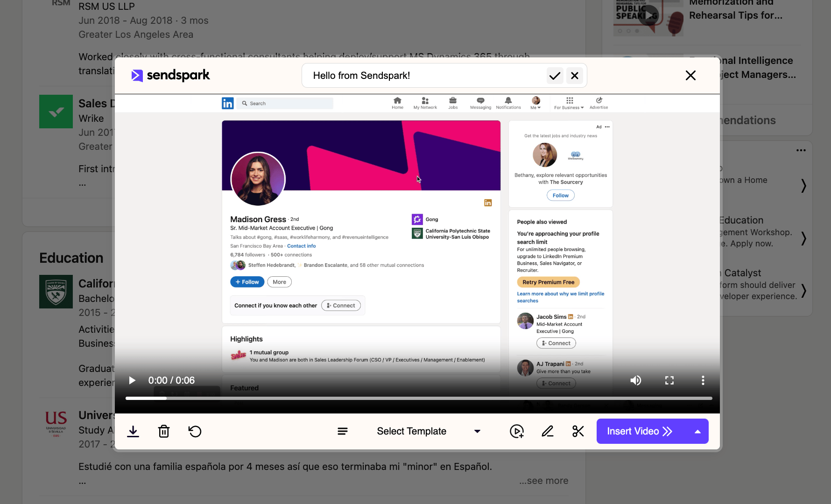Click the Cal Poly school logo
Viewport: 831px width, 504px height.
click(x=56, y=292)
